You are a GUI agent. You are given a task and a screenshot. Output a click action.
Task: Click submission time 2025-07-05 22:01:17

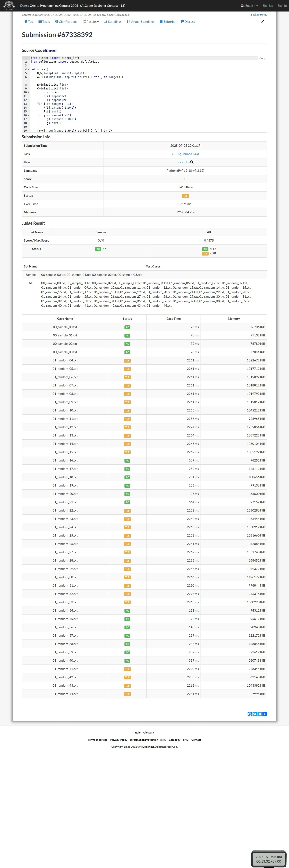point(185,146)
